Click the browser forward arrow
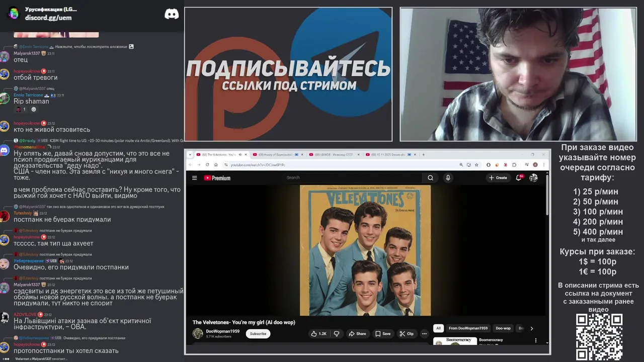This screenshot has width=644, height=362. coord(199,164)
